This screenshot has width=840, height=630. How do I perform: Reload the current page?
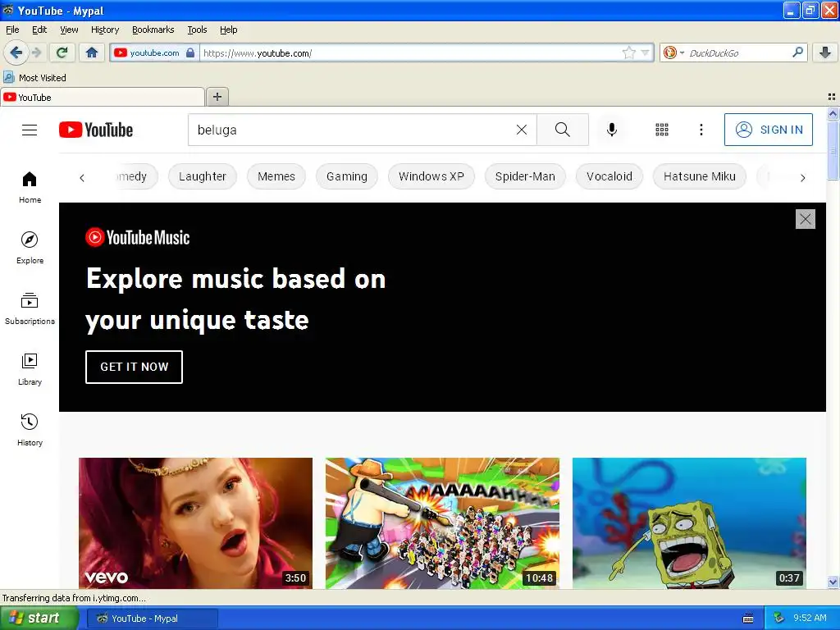coord(62,52)
